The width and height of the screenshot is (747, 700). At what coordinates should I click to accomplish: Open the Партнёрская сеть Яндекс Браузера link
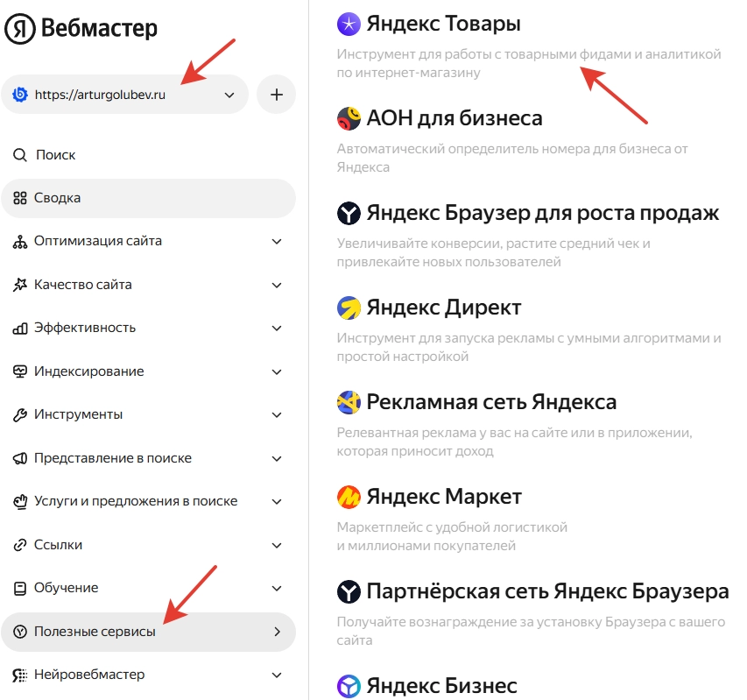click(x=547, y=591)
